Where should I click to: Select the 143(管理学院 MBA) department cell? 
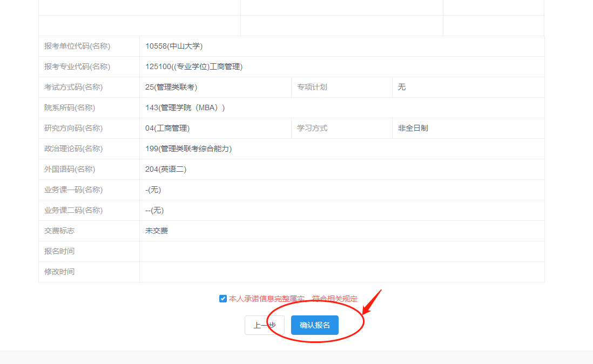point(184,107)
